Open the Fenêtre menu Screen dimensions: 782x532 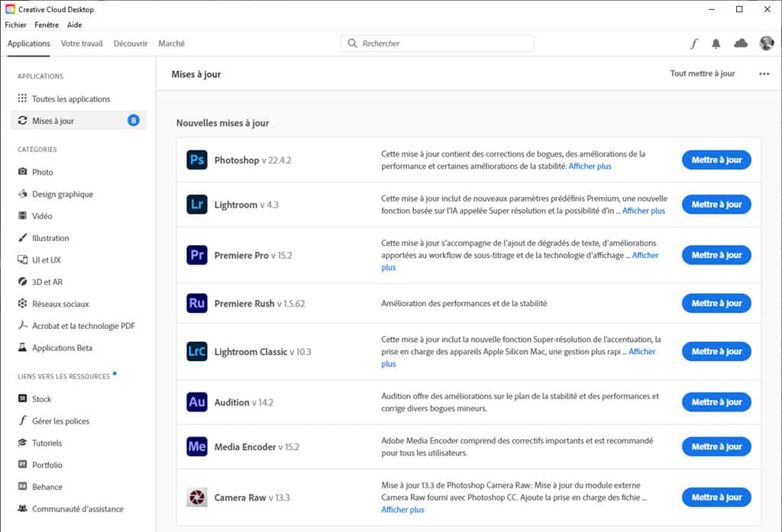[x=47, y=25]
